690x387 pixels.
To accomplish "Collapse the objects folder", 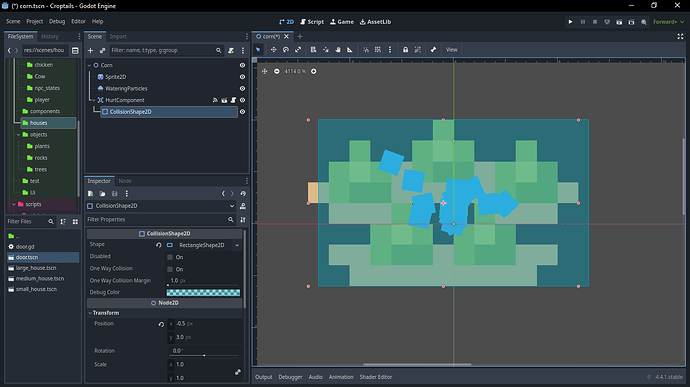I will click(x=18, y=135).
